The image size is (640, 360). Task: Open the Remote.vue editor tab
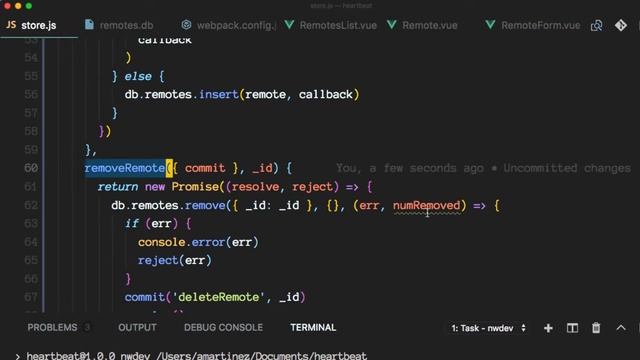click(x=429, y=25)
